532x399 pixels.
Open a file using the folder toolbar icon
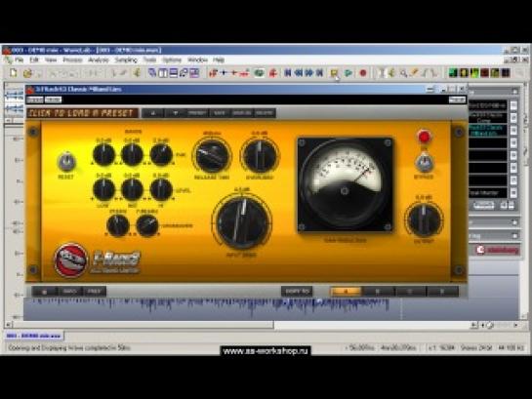[x=27, y=73]
